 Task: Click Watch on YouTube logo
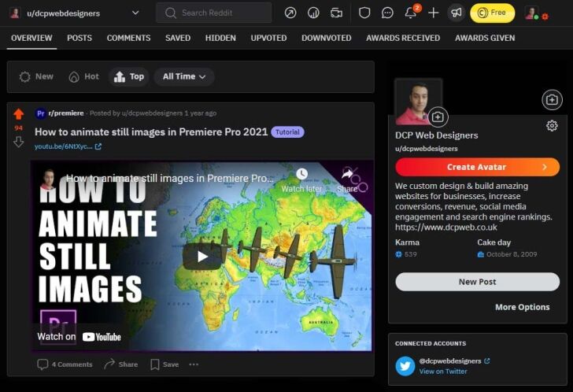click(x=102, y=337)
